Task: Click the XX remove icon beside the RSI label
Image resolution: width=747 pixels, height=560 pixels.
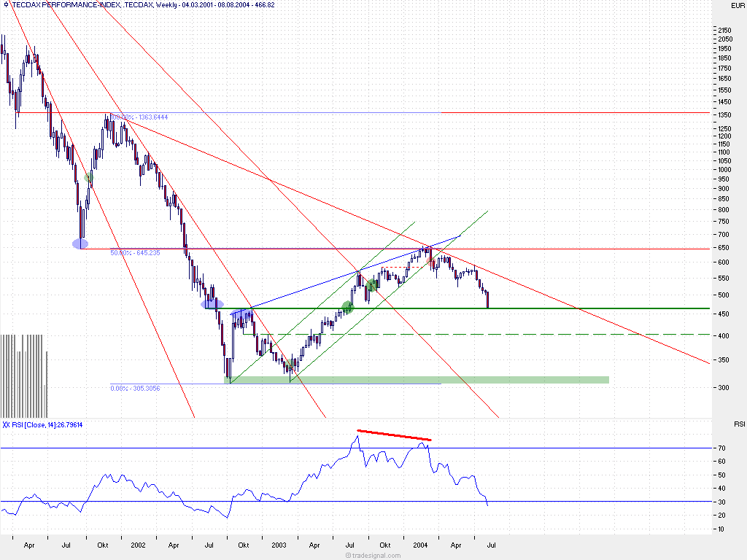Action: coord(5,423)
